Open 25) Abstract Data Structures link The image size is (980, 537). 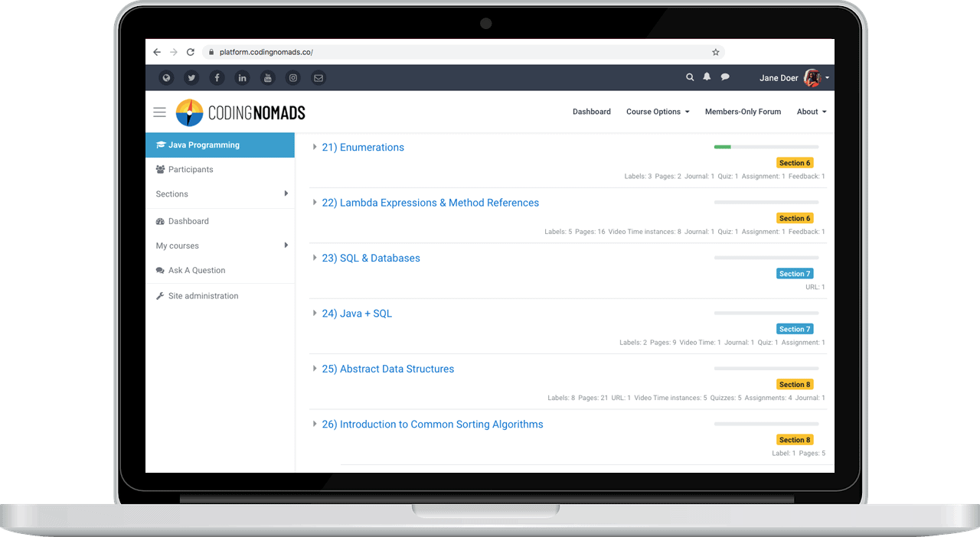click(x=388, y=369)
